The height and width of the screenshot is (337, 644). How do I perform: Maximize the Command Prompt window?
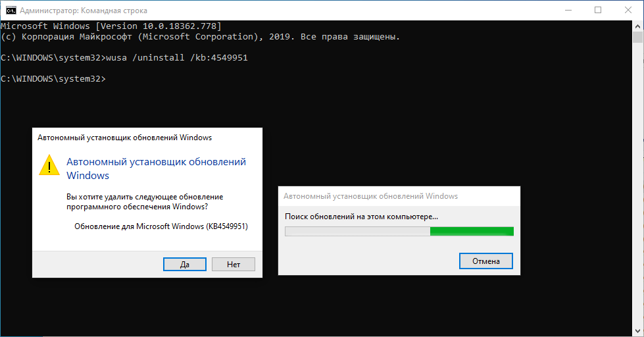coord(598,10)
